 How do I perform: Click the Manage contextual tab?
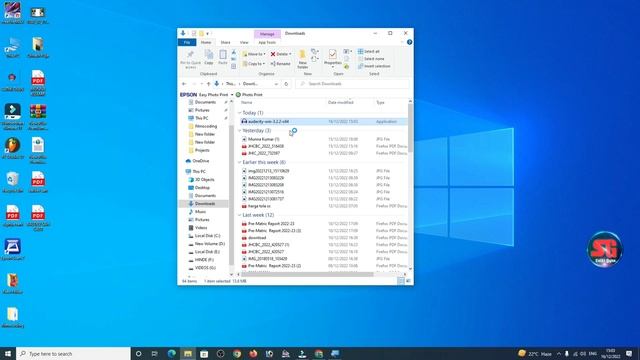coord(267,34)
